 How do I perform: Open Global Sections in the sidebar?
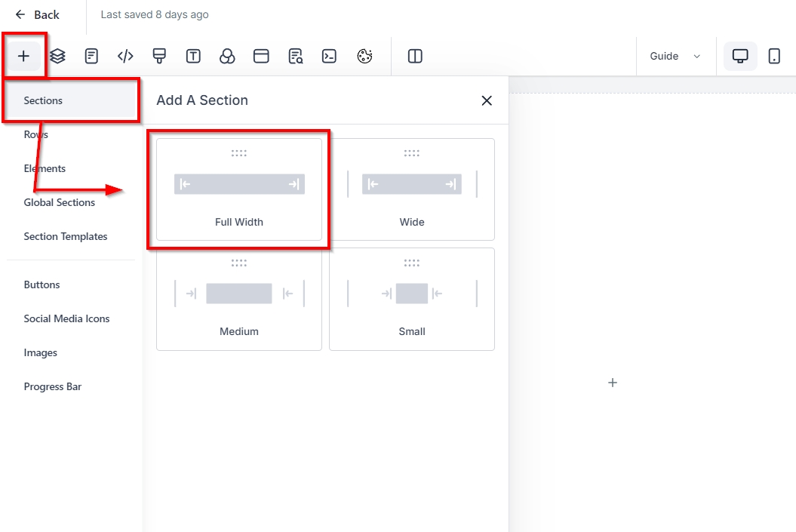[60, 202]
